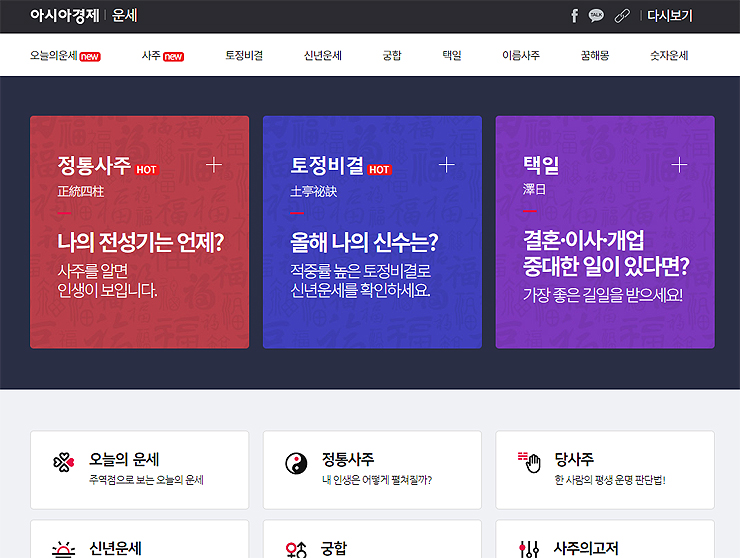Click clover heart icon for 오늘의 운세
The width and height of the screenshot is (740, 558).
point(64,463)
